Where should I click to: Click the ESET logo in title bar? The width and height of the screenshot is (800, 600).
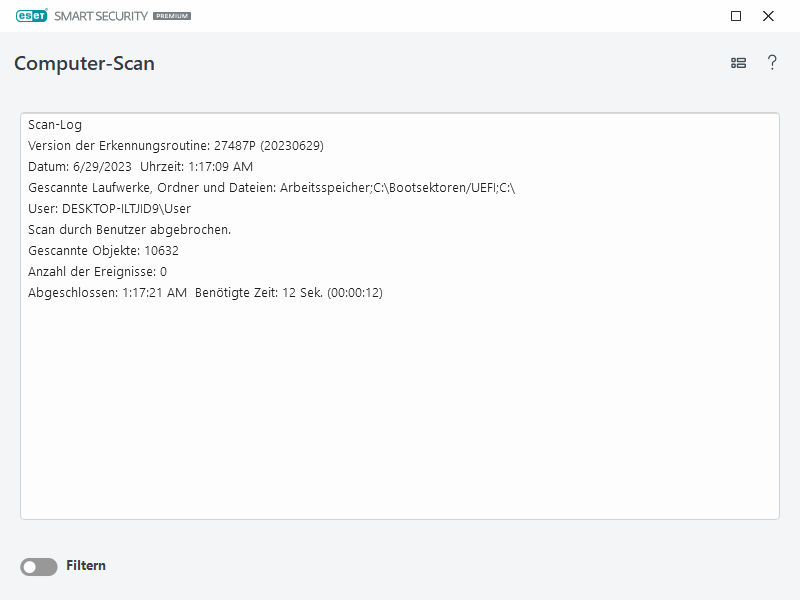[x=31, y=16]
